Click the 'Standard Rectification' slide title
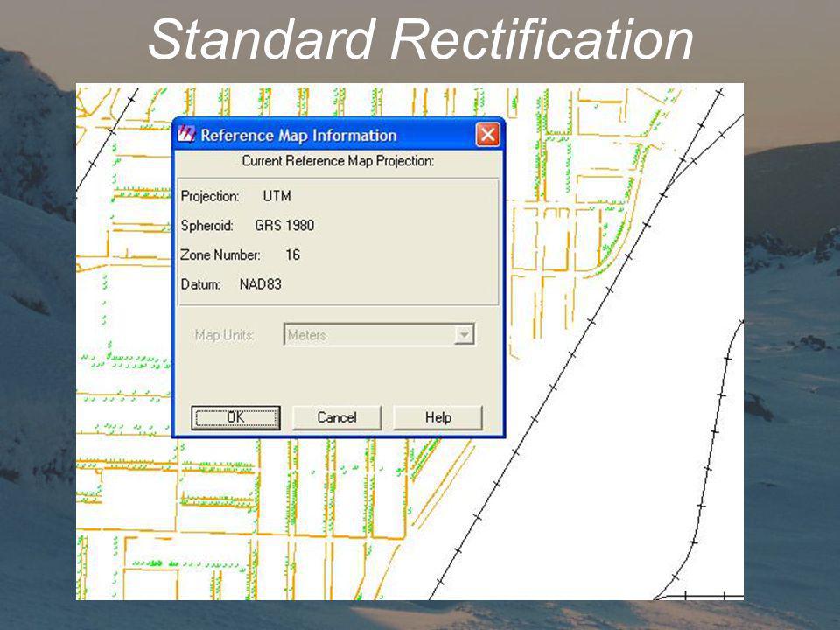This screenshot has width=840, height=630. tap(421, 39)
